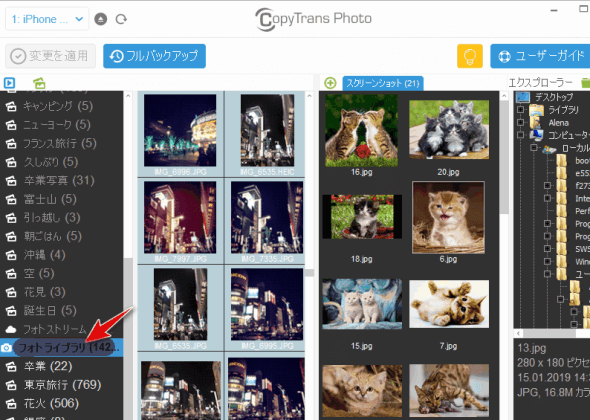Click the 13.jpg file name in info panel

[x=532, y=348]
